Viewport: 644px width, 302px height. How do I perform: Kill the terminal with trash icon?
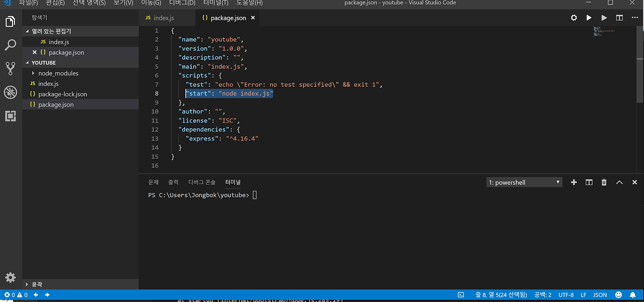click(x=604, y=182)
